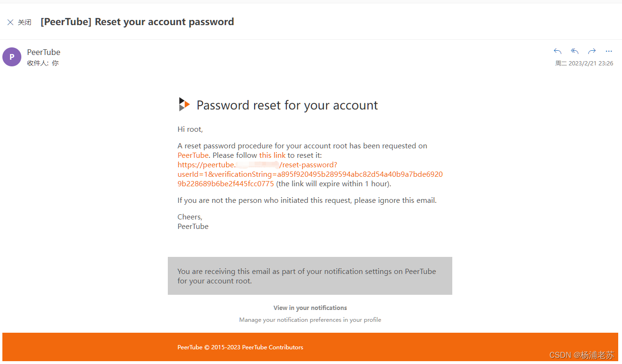Viewport: 622px width, 364px height.
Task: Open View in your notifications link
Action: (310, 308)
